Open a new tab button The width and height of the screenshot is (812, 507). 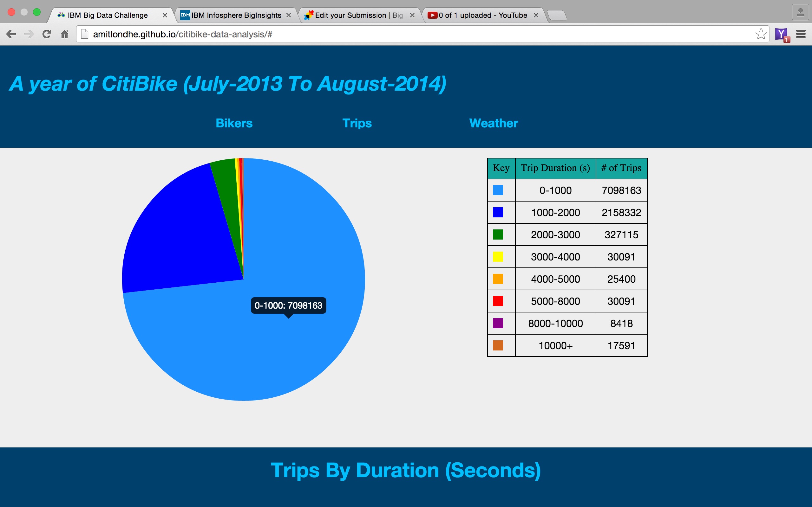557,16
